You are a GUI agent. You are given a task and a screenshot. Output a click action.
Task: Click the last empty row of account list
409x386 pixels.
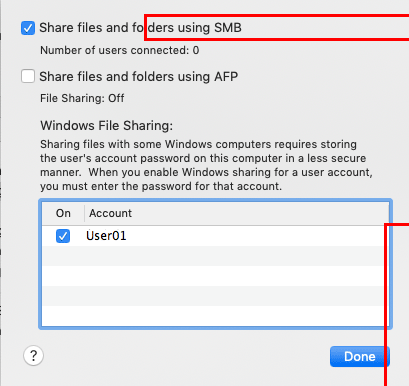pos(216,316)
